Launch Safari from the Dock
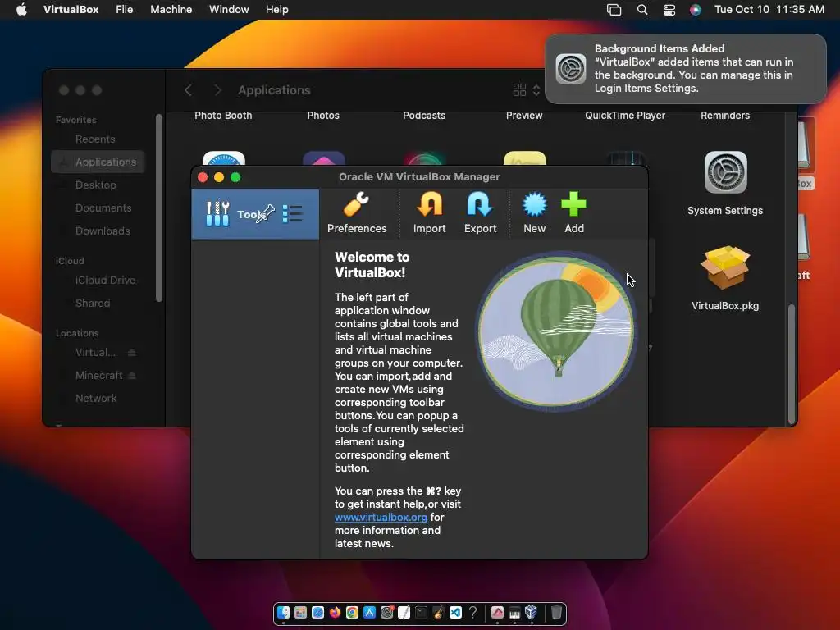 (317, 612)
